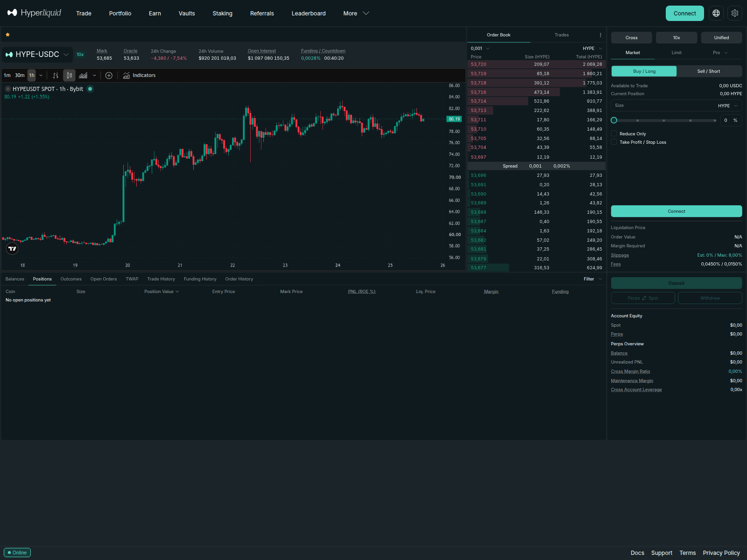
Task: Click the 10x badge next to HYPE-USDC
Action: pos(80,55)
